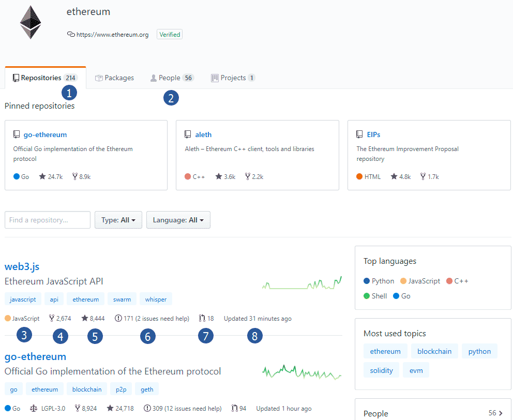Open the go-ethereum repository title in list
The height and width of the screenshot is (420, 513).
click(x=35, y=356)
